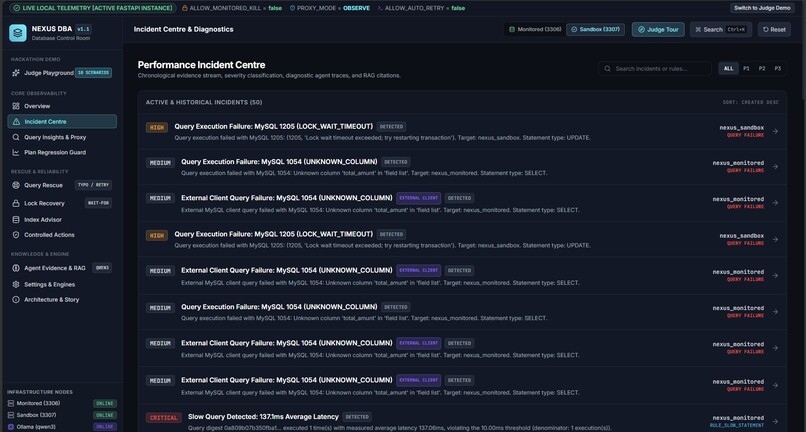Open Search with Ctrl+K button
This screenshot has width=806, height=432.
pos(721,29)
